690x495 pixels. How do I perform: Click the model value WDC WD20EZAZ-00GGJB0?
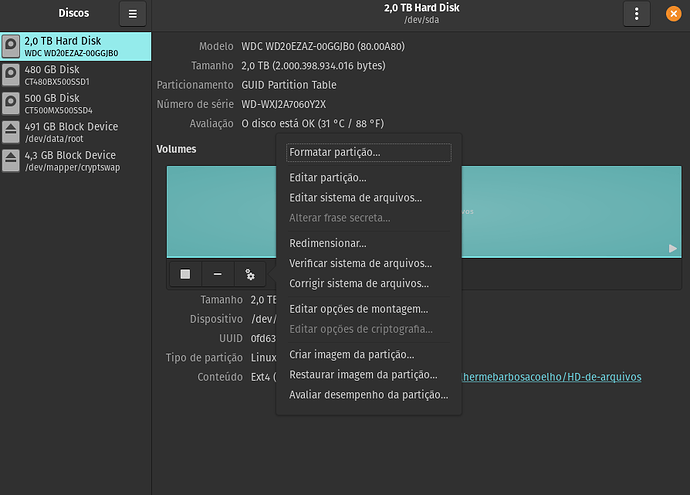pyautogui.click(x=323, y=47)
